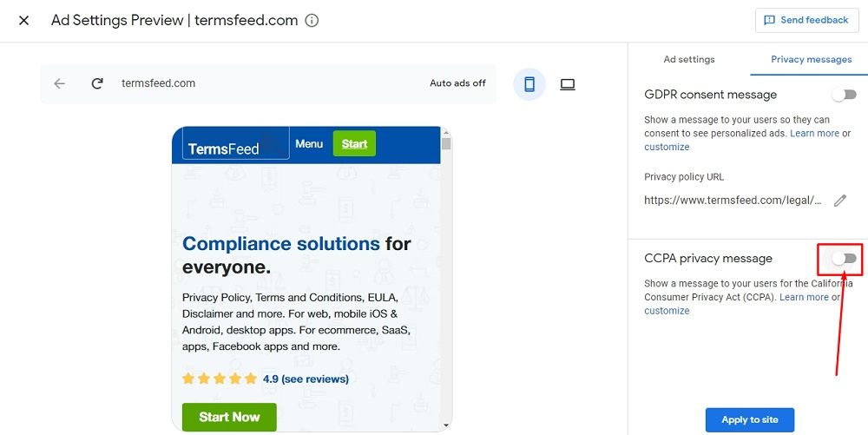This screenshot has width=868, height=435.
Task: Edit the Privacy policy URL
Action: click(839, 201)
